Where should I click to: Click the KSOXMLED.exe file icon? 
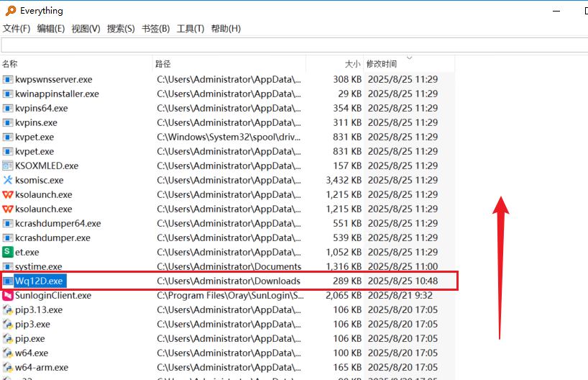8,166
